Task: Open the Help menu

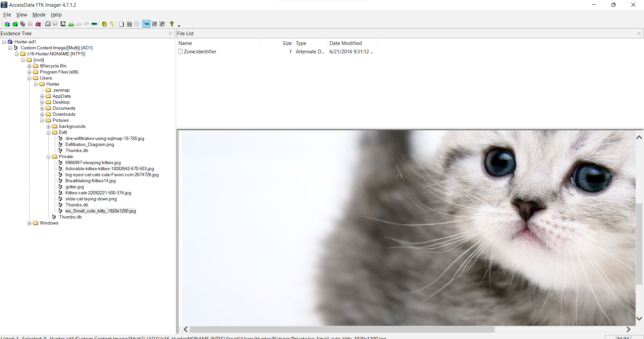Action: 56,15
